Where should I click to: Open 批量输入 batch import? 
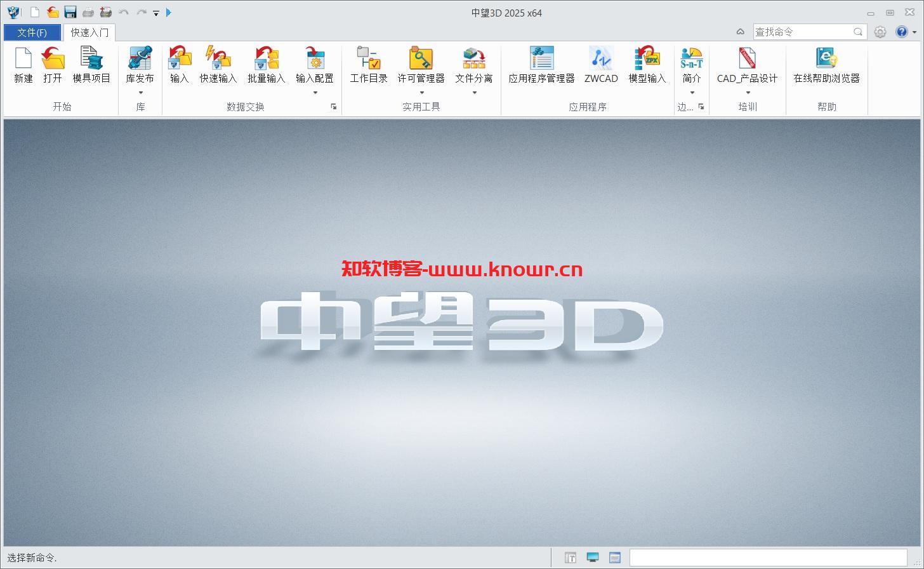[x=267, y=58]
